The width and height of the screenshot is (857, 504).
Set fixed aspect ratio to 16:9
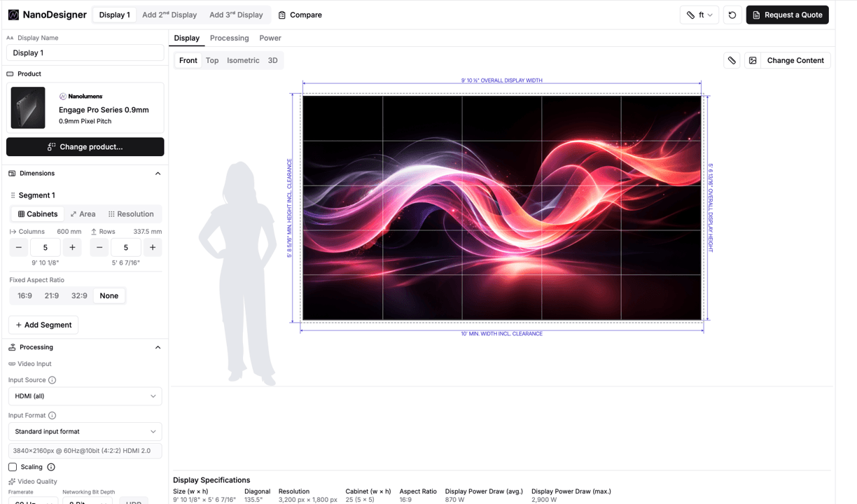click(x=25, y=295)
